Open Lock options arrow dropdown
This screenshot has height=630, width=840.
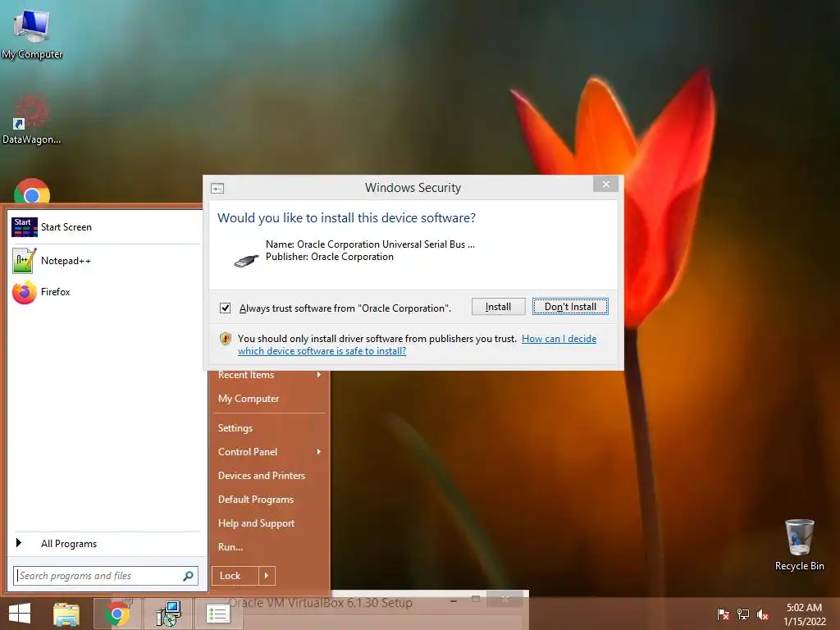(x=267, y=576)
